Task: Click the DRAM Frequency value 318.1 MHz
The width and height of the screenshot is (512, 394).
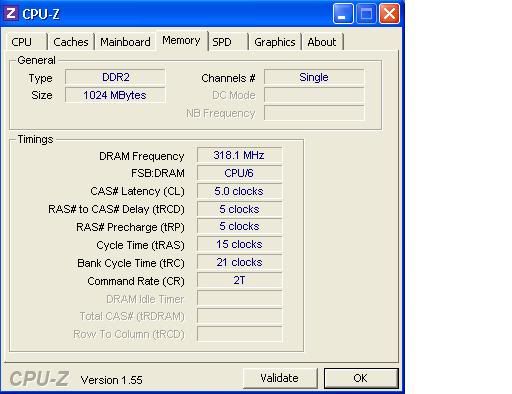Action: [239, 155]
